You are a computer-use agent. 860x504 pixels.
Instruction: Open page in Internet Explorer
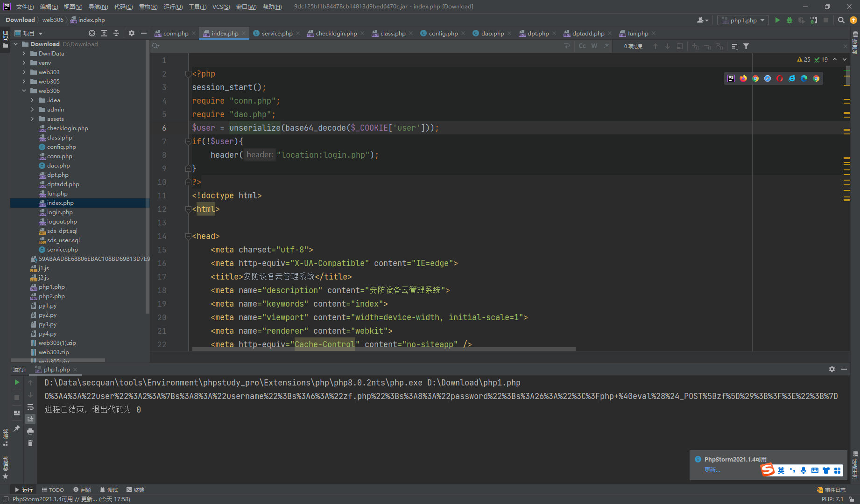pyautogui.click(x=792, y=78)
